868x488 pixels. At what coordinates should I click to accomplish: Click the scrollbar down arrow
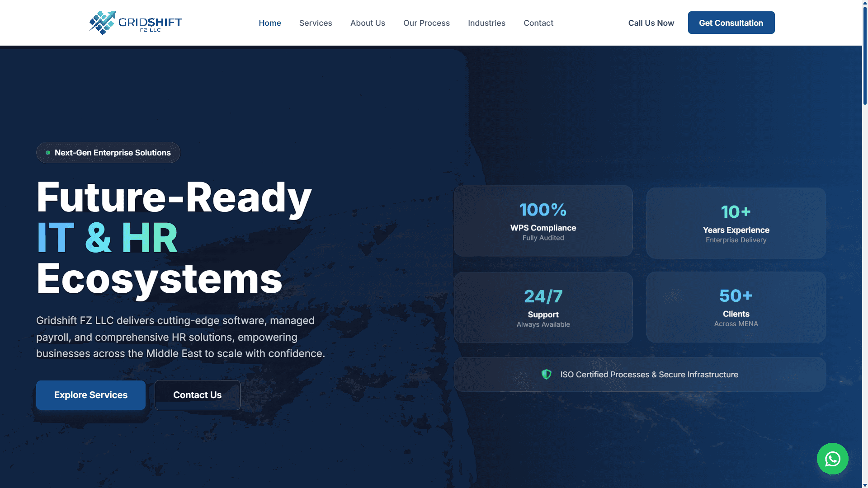click(x=865, y=485)
